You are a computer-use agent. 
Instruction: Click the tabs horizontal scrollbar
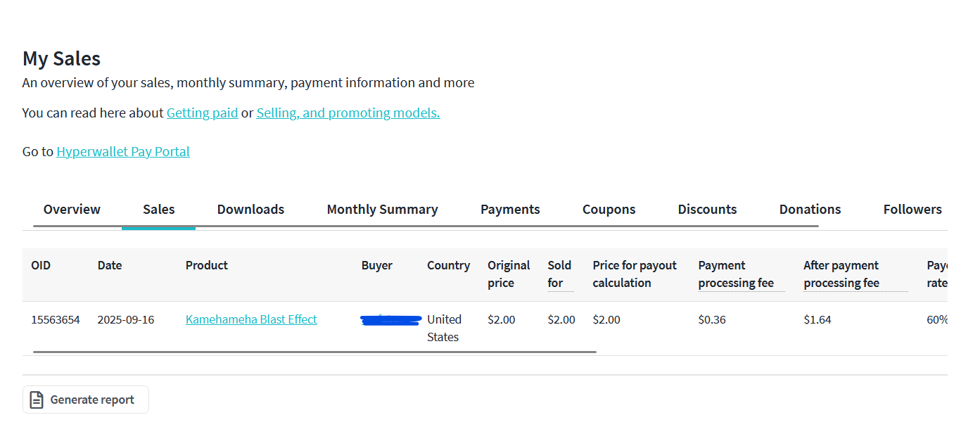coord(426,226)
